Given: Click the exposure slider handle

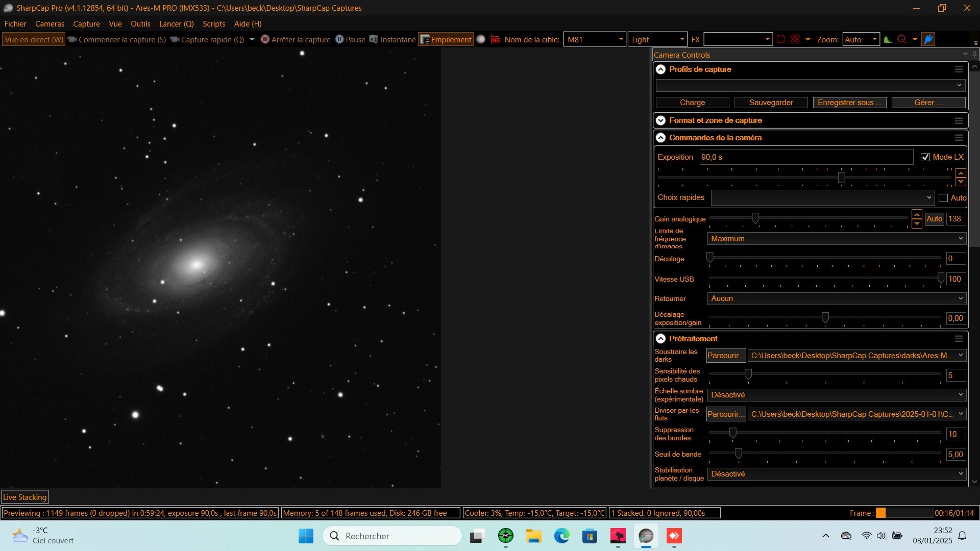Looking at the screenshot, I should pyautogui.click(x=842, y=178).
